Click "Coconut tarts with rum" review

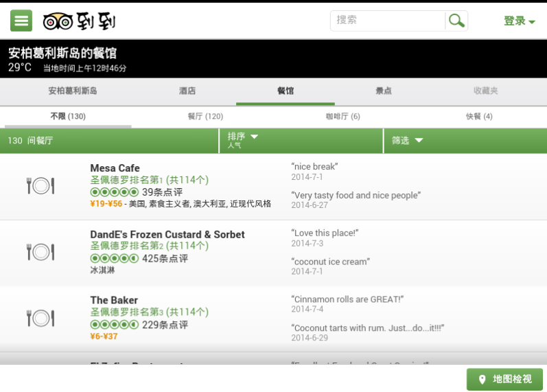tap(368, 328)
